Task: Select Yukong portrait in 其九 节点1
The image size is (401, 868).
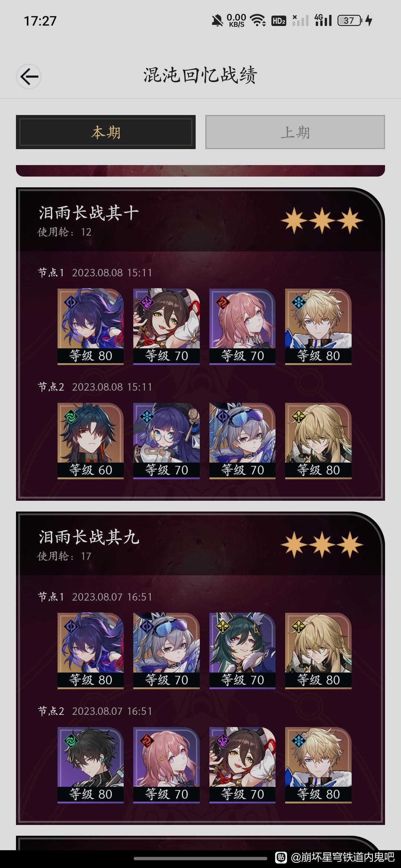Action: [242, 651]
